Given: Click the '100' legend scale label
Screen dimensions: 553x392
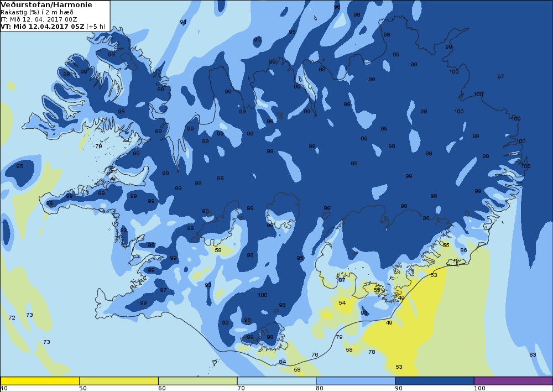Looking at the screenshot, I should (x=479, y=388).
